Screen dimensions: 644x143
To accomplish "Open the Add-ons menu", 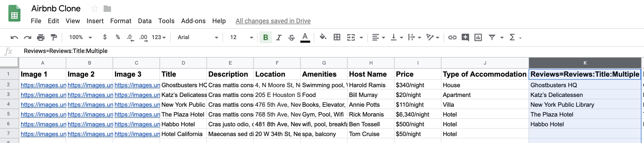I will [193, 21].
